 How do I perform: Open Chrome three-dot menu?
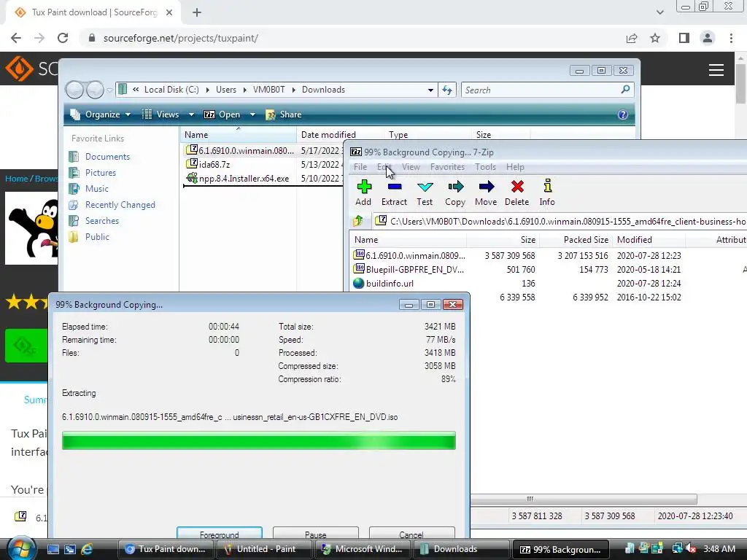[x=731, y=38]
